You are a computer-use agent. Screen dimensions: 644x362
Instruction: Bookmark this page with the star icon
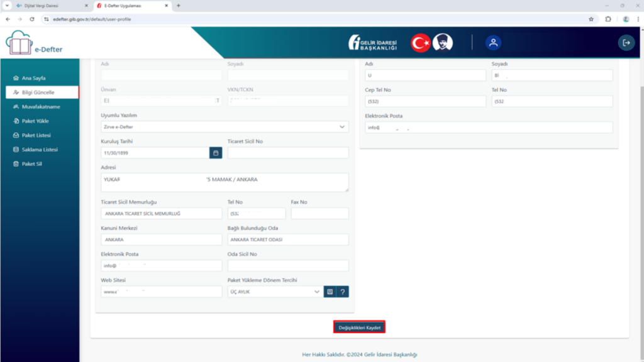coord(591,19)
